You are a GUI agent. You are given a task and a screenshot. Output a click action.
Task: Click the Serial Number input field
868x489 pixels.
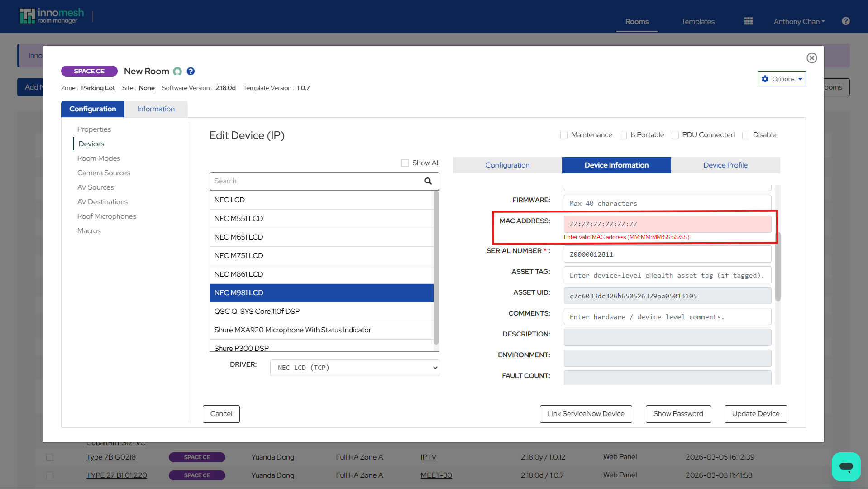pos(667,254)
